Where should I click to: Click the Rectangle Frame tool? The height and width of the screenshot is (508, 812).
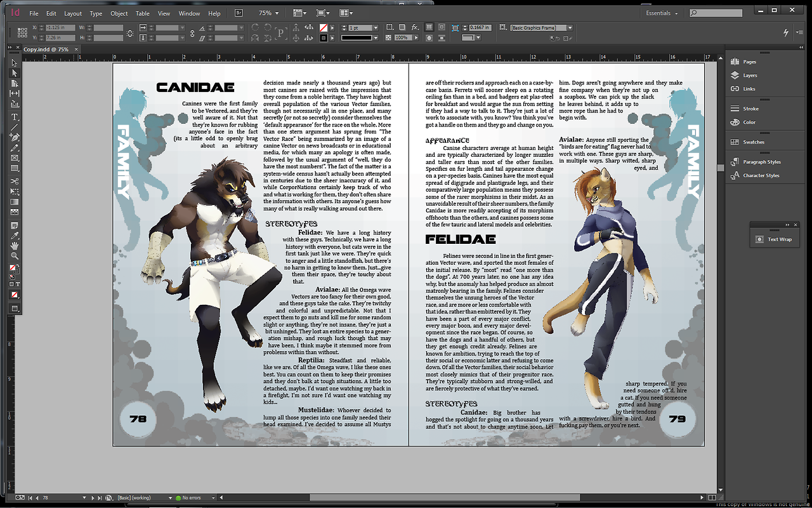tap(15, 158)
